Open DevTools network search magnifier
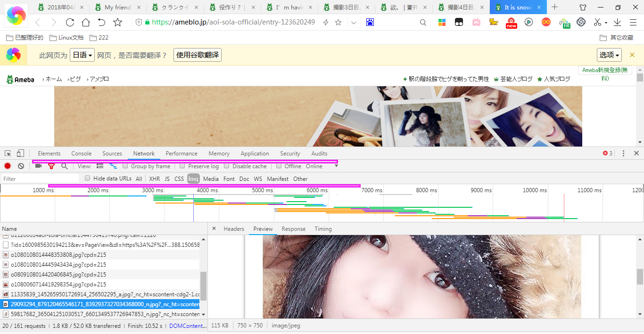644x334 pixels. pos(64,166)
